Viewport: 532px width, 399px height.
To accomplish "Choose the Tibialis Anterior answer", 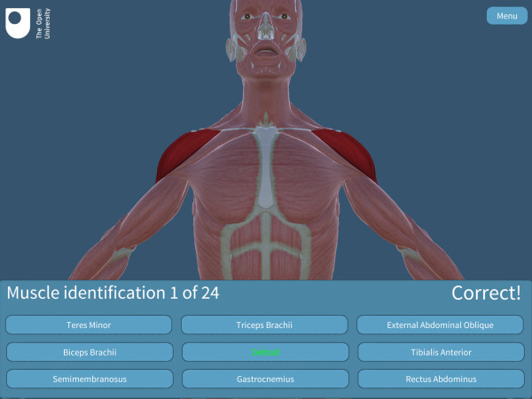I will [x=441, y=352].
